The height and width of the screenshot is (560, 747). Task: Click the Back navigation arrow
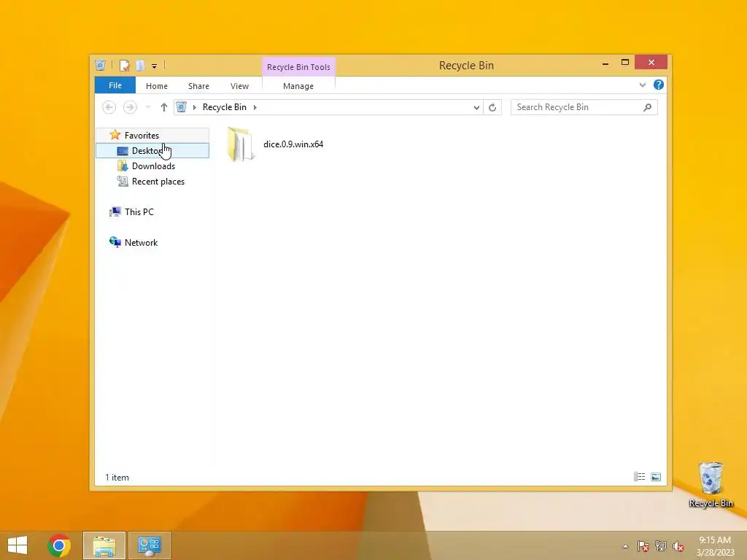[109, 107]
